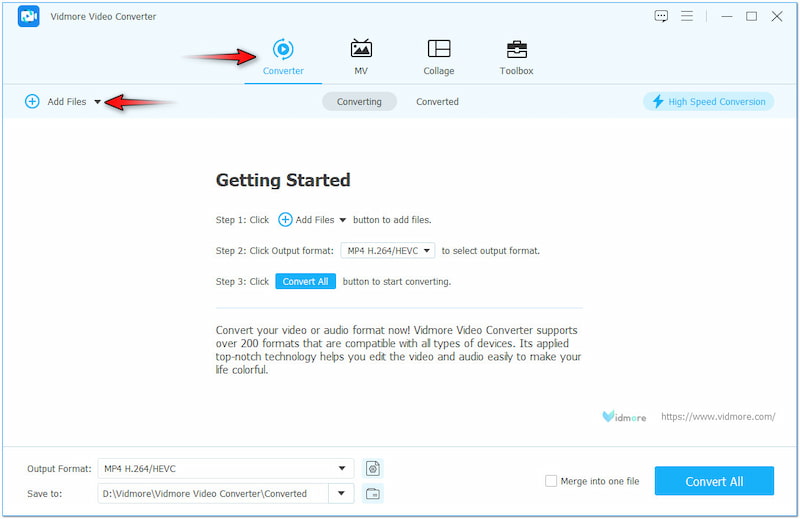Screen dimensions: 800x519
Task: Visit the vidmore.com website link
Action: tap(718, 416)
